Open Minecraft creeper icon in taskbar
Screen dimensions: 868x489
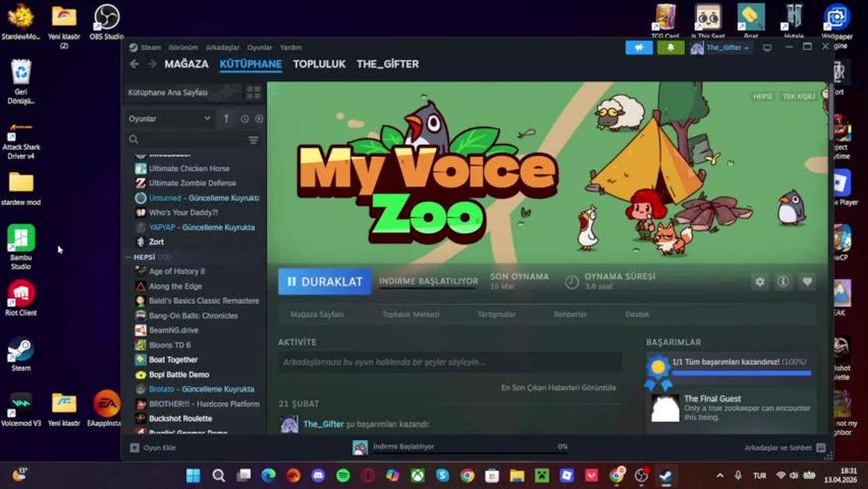[542, 475]
